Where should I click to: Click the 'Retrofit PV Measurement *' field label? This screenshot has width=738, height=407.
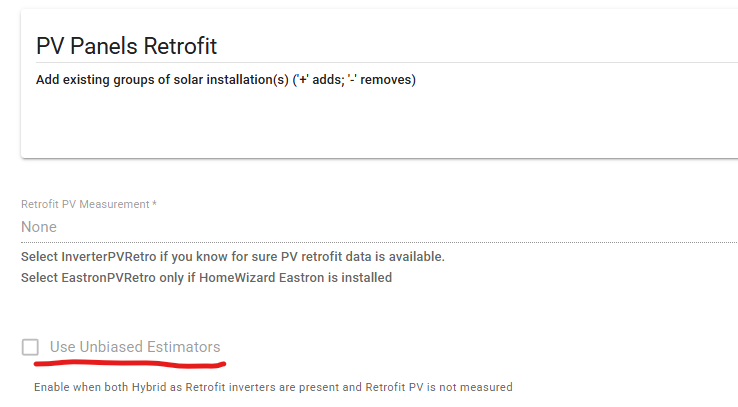(86, 204)
